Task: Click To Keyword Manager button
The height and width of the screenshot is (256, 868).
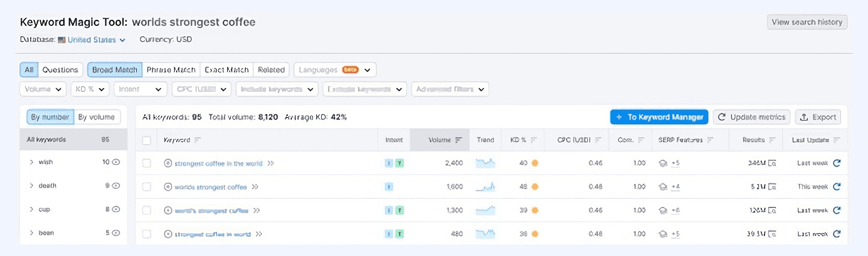Action: [x=659, y=117]
